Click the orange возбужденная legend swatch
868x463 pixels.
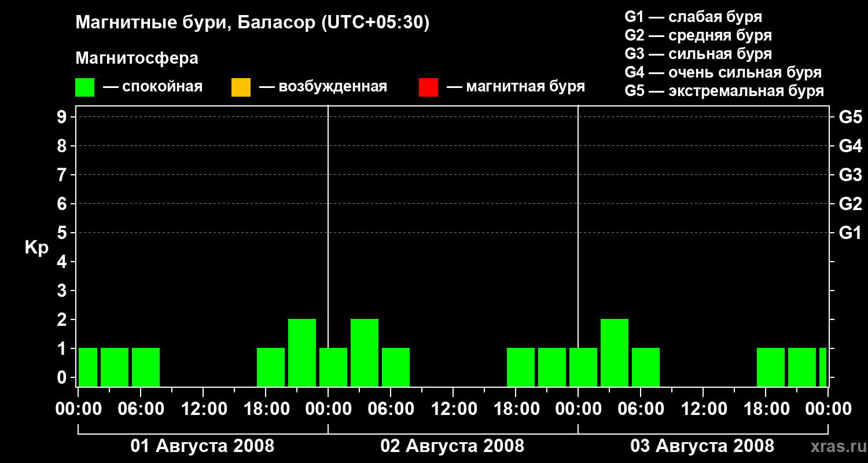[x=241, y=87]
